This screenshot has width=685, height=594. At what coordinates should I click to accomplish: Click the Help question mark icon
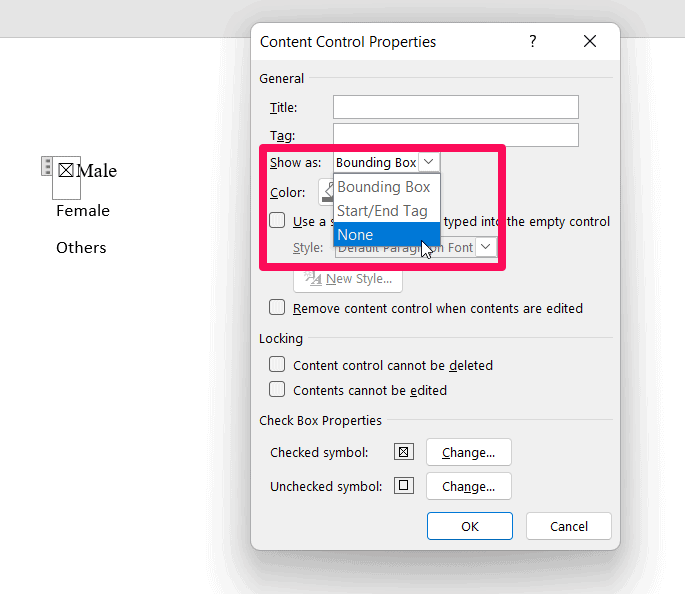point(533,41)
